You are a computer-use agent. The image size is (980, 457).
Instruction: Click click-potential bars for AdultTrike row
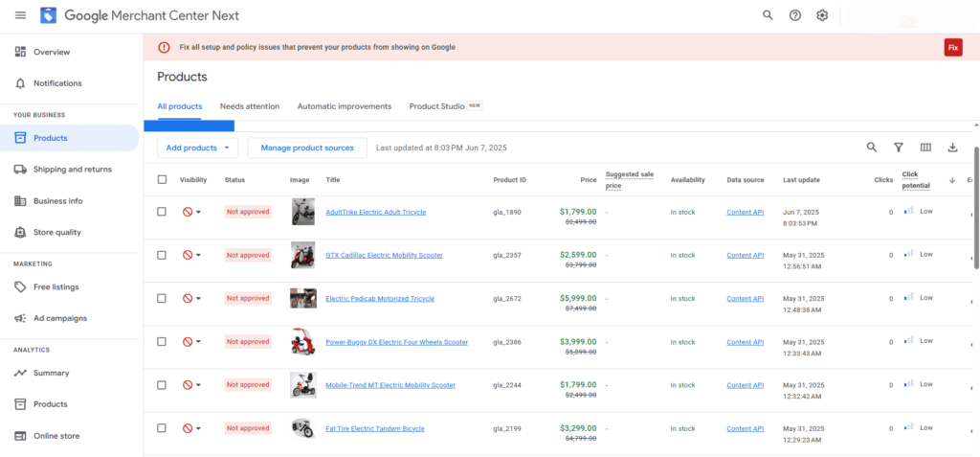click(909, 211)
